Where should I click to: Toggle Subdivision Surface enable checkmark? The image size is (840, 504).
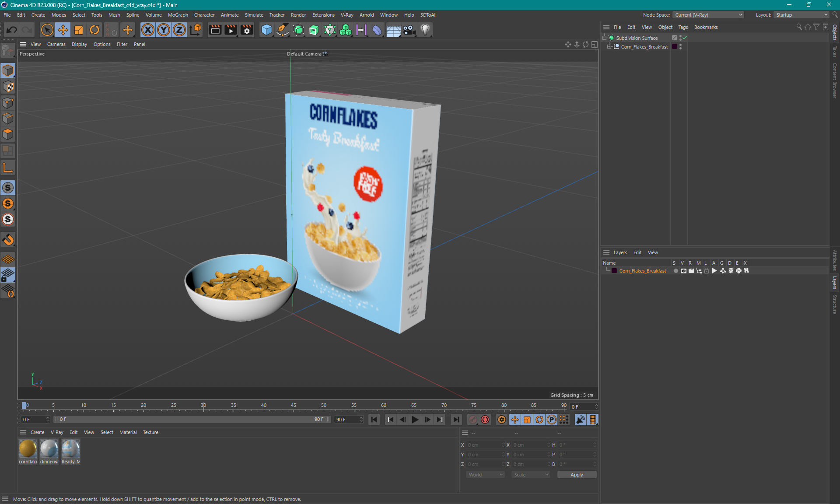(x=685, y=38)
